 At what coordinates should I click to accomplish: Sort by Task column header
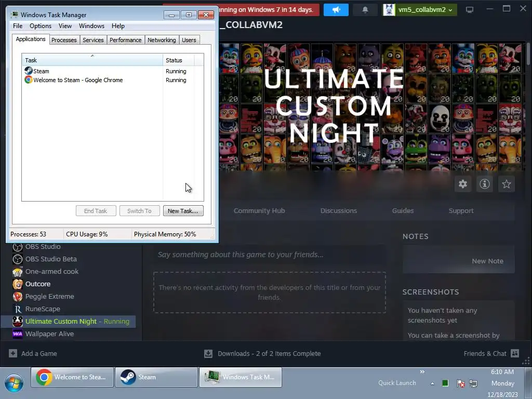[92, 60]
